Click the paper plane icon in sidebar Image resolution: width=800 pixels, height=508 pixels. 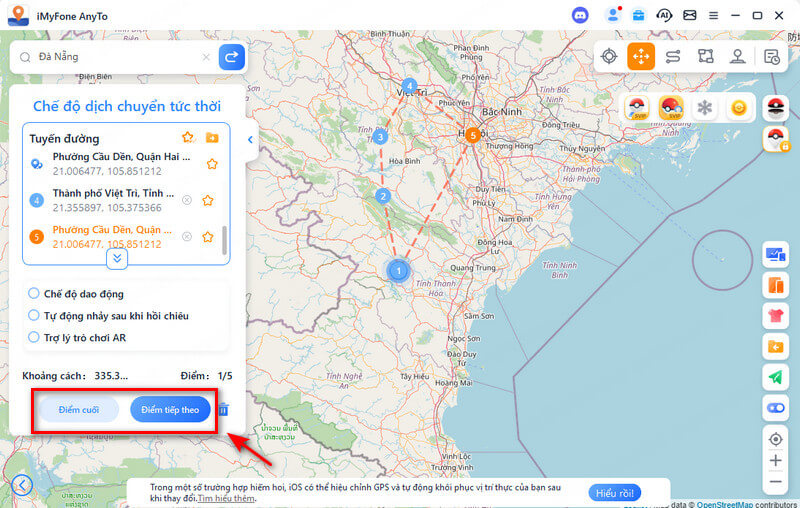(x=775, y=377)
